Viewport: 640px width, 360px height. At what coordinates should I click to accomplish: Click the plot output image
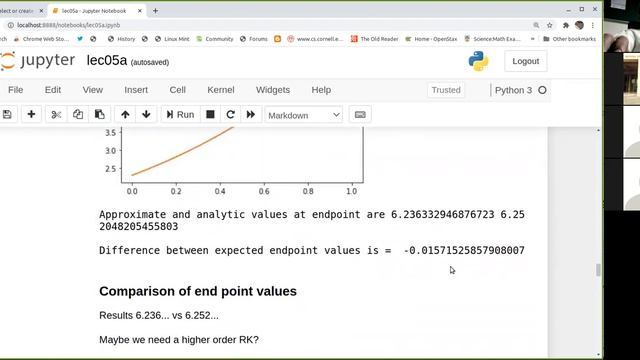[x=233, y=162]
